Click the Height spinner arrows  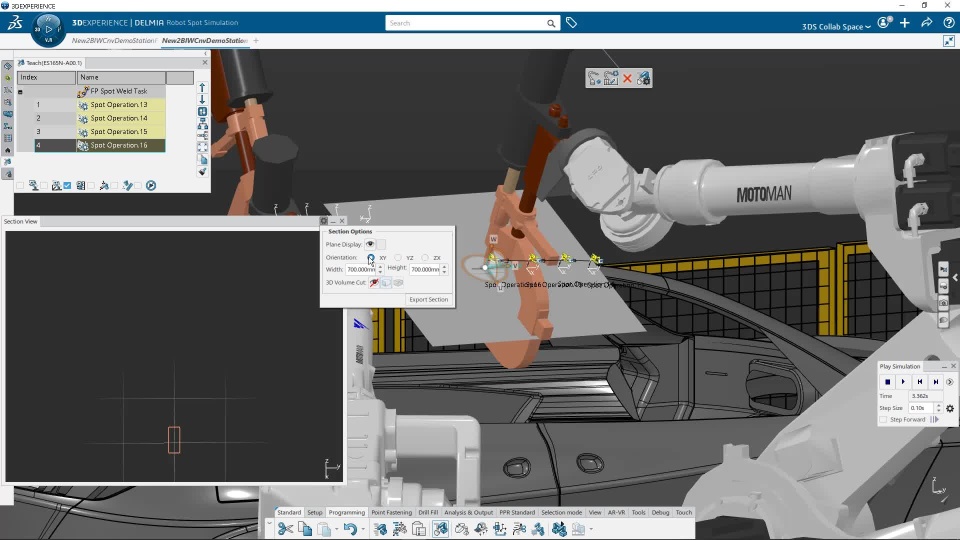(x=444, y=269)
